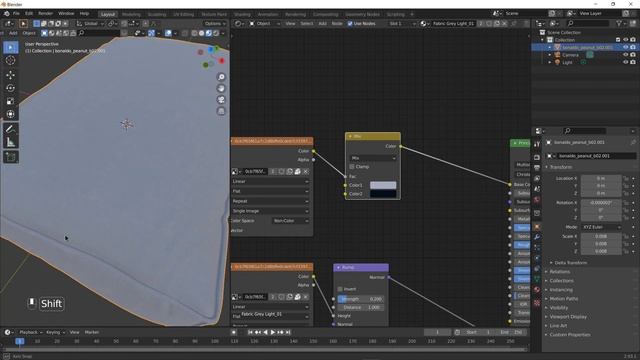Viewport: 640px width, 360px height.
Task: Toggle Collection visibility eye in outliner
Action: (625, 40)
